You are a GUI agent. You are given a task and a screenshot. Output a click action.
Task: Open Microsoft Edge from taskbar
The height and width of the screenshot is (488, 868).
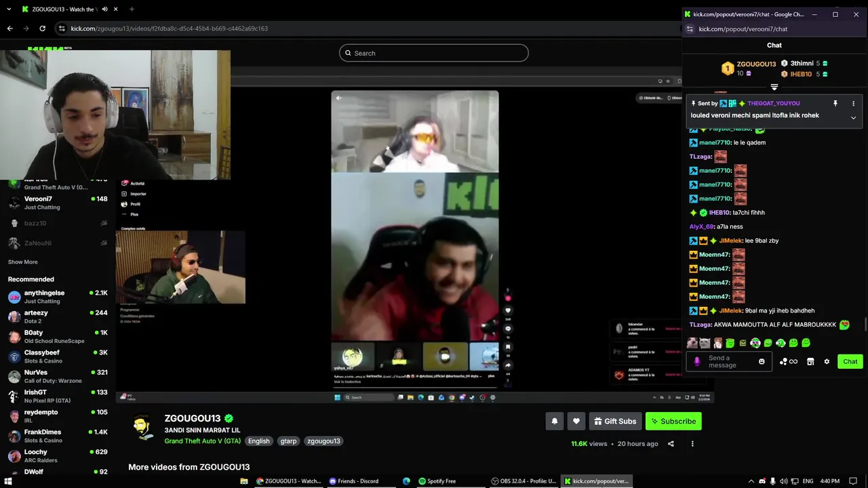coord(406,481)
